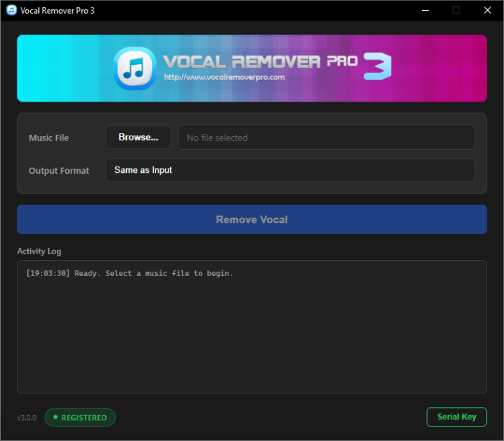Viewport: 504px width, 441px height.
Task: Click the v3.0.0 version label
Action: (27, 418)
